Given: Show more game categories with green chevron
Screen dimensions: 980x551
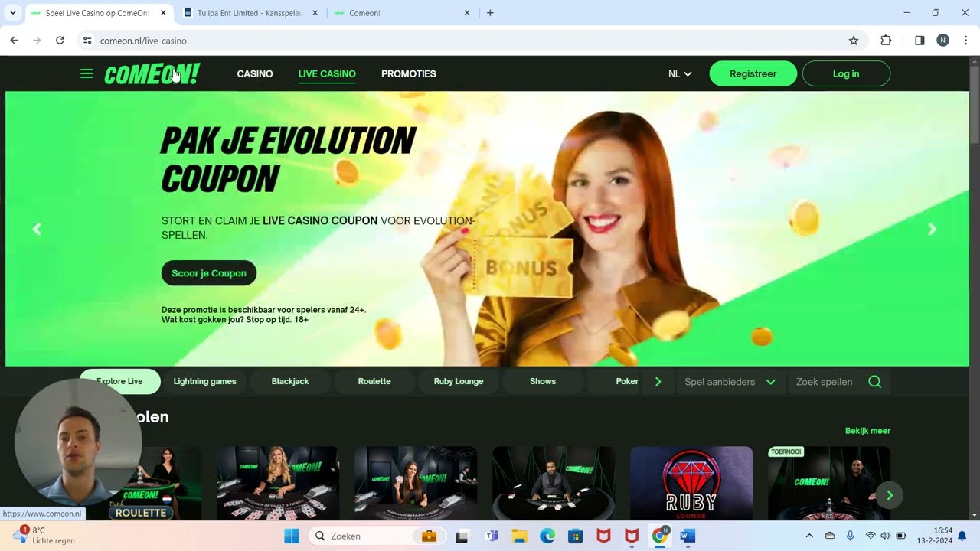Looking at the screenshot, I should (x=658, y=381).
